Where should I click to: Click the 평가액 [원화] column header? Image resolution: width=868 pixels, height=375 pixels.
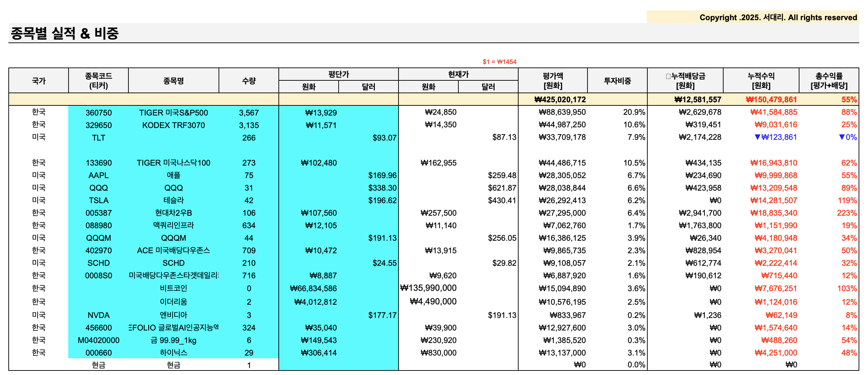click(553, 81)
